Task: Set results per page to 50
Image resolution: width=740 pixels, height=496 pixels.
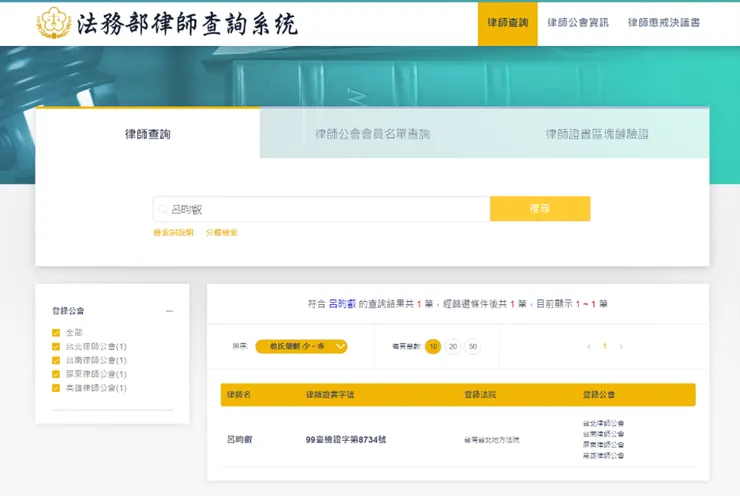Action: pos(472,346)
